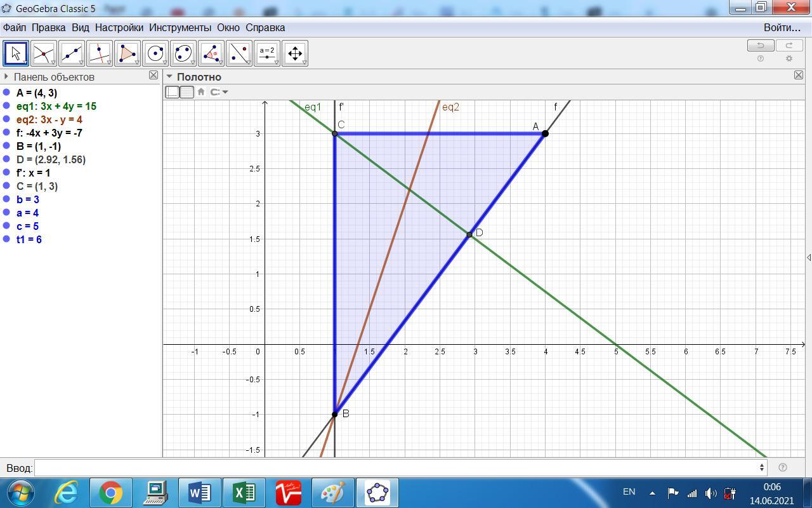Image resolution: width=812 pixels, height=508 pixels.
Task: Close the Панель объектов panel
Action: [x=154, y=75]
